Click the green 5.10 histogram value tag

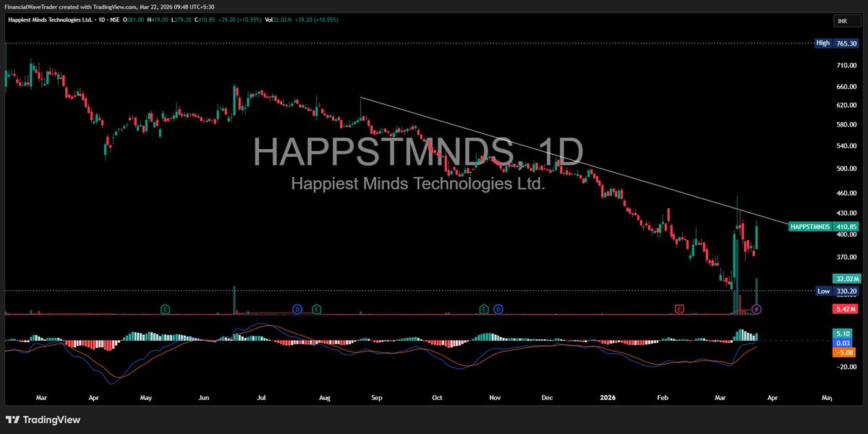pyautogui.click(x=844, y=333)
